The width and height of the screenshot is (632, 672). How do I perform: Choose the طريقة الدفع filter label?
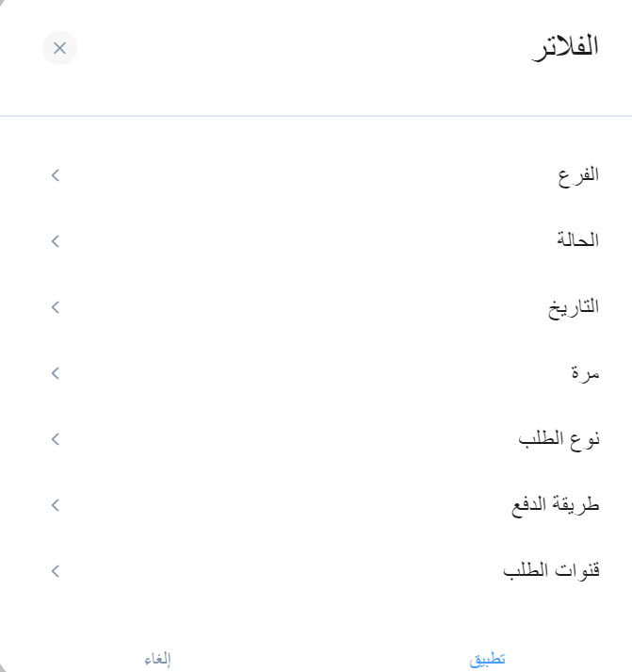pos(555,505)
